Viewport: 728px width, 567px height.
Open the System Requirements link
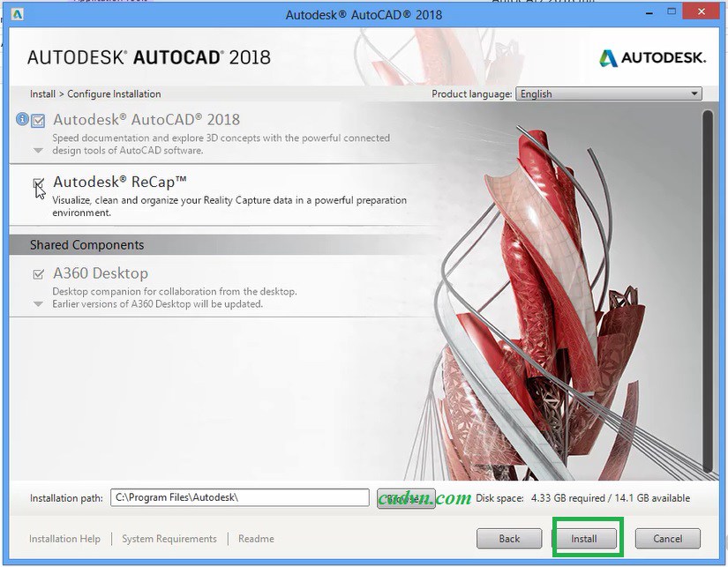(169, 539)
